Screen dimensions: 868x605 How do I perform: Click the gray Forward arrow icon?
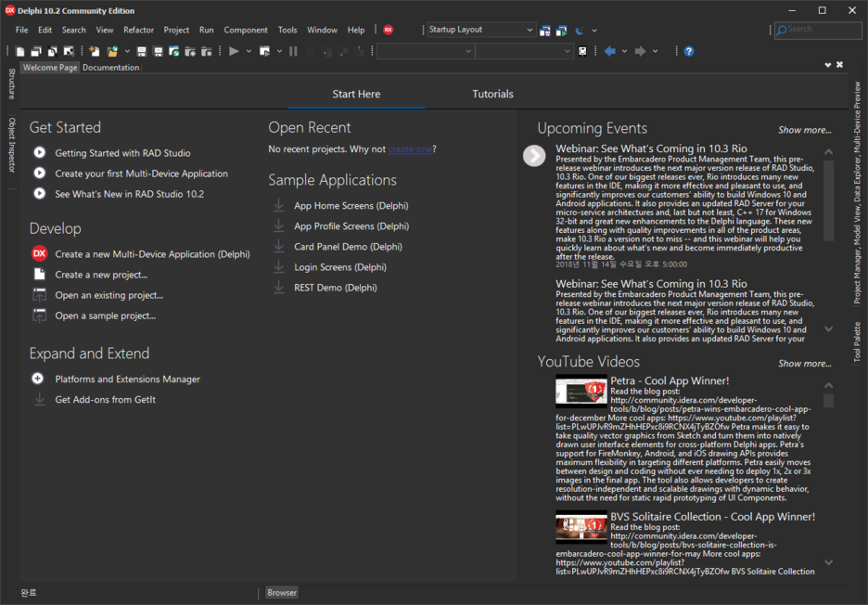tap(641, 52)
